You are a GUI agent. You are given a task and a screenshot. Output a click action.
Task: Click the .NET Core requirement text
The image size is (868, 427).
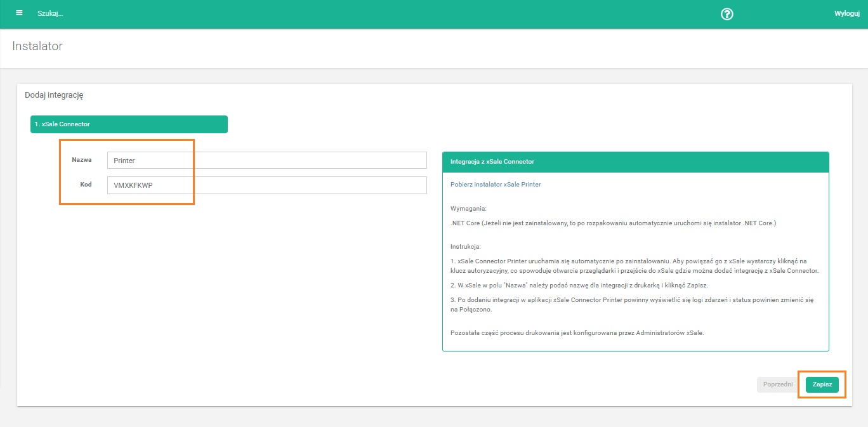(x=614, y=223)
